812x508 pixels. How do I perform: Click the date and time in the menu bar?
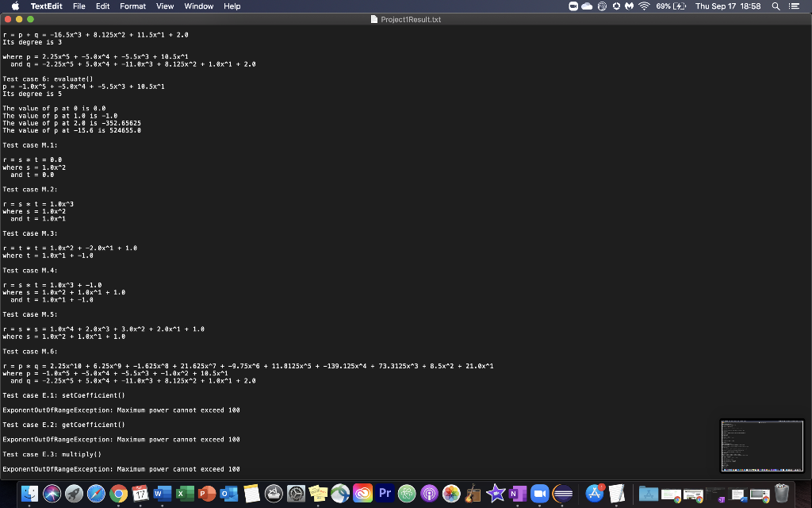click(x=726, y=6)
